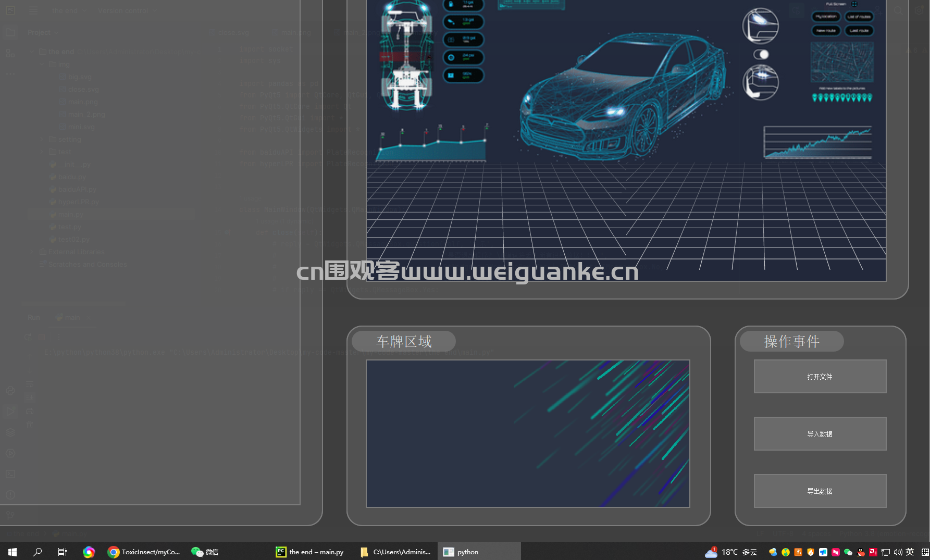This screenshot has height=560, width=930.
Task: Open the Run tool window sidebar icon
Action: pos(10,412)
